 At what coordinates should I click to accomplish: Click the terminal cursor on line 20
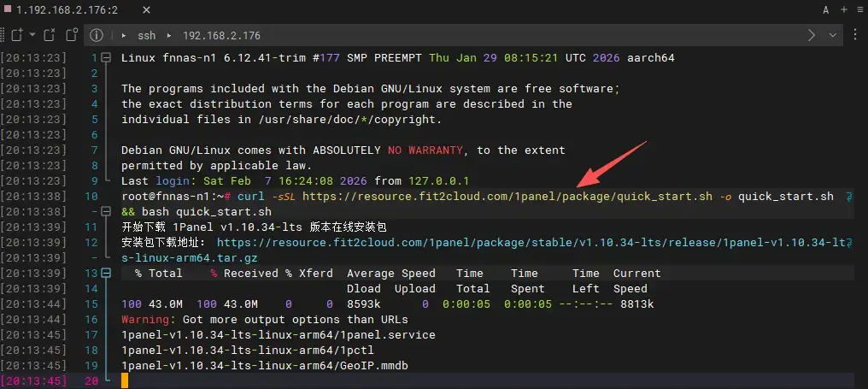[125, 380]
